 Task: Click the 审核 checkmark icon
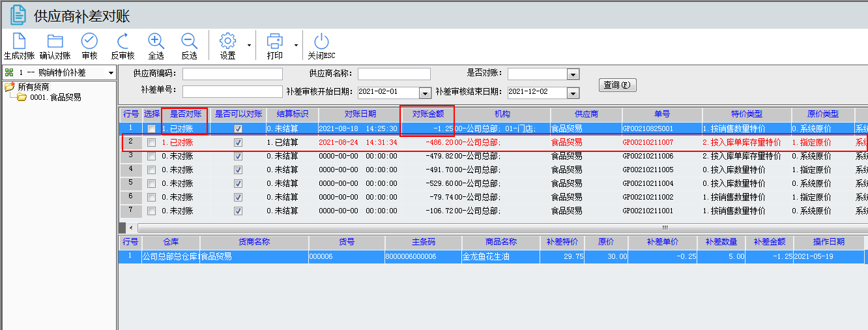(89, 41)
